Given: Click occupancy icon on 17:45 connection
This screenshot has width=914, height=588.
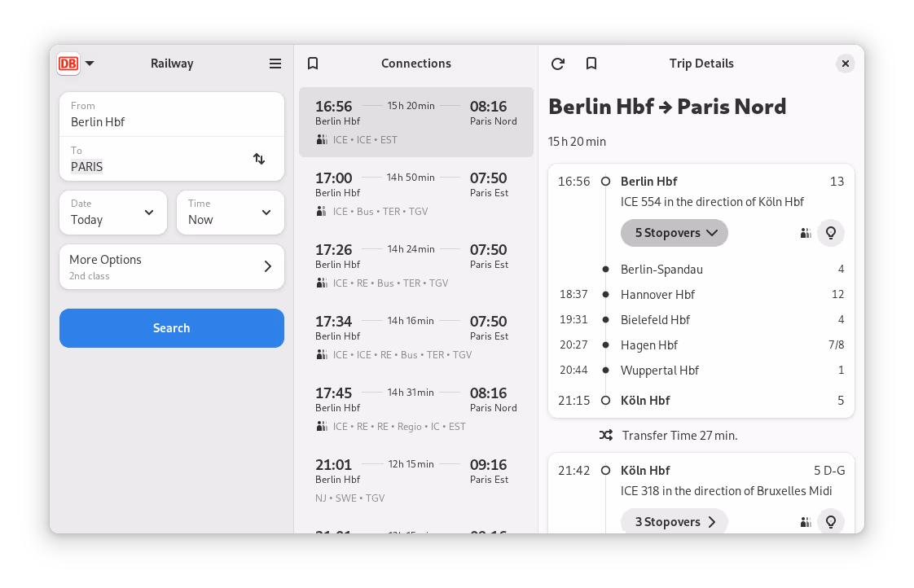Looking at the screenshot, I should [322, 427].
